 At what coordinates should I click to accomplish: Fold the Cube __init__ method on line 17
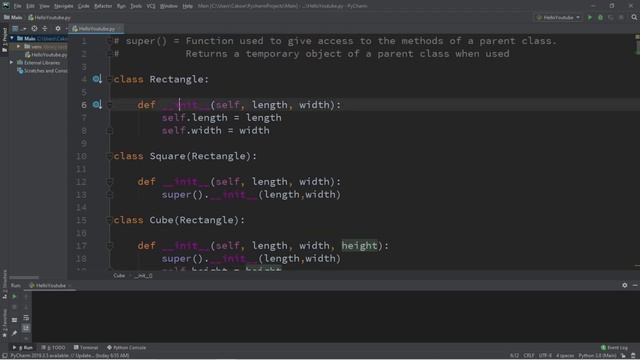click(109, 246)
